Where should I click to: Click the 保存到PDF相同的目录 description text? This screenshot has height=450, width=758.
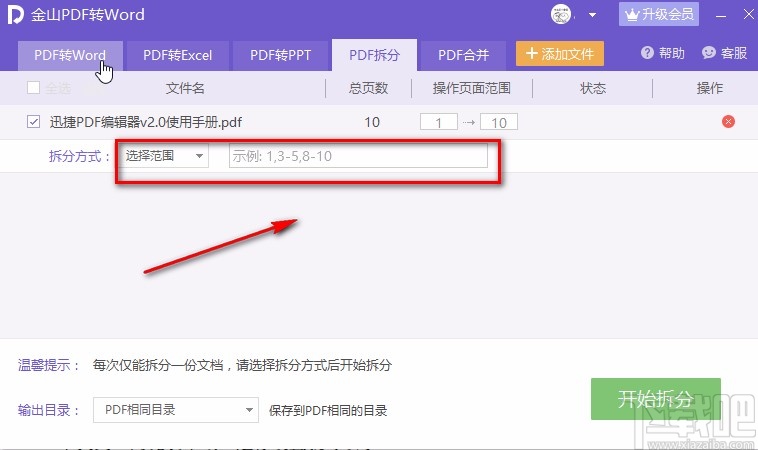coord(328,411)
